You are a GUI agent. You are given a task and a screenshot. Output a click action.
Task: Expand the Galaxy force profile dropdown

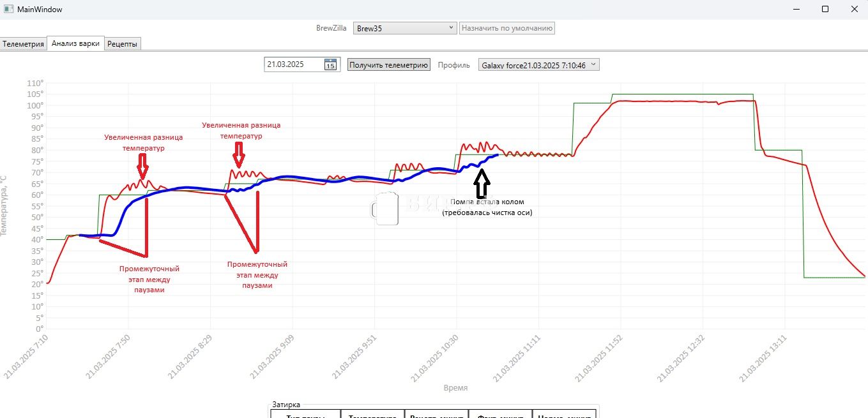click(x=538, y=64)
